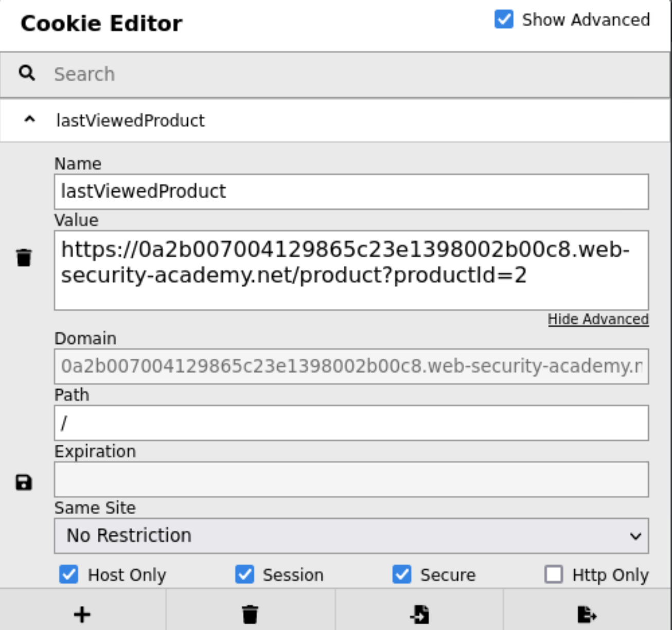672x630 pixels.
Task: Enable the Http Only checkbox
Action: pos(554,574)
